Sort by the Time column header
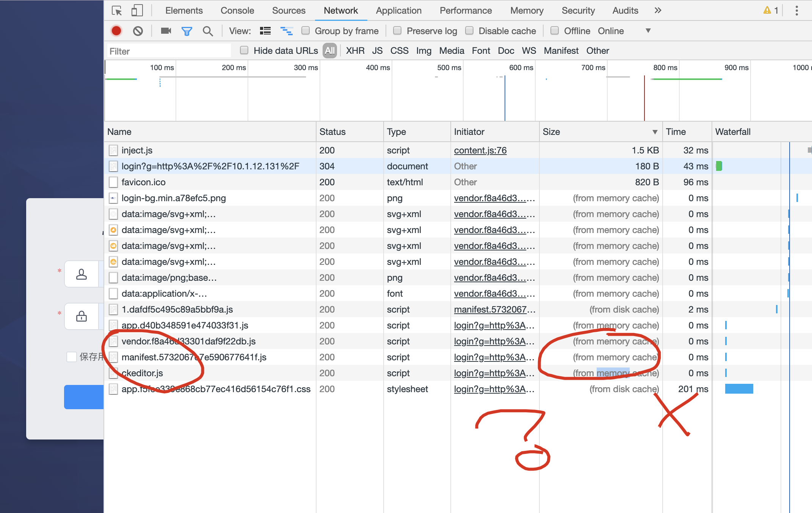The width and height of the screenshot is (812, 513). (x=687, y=132)
